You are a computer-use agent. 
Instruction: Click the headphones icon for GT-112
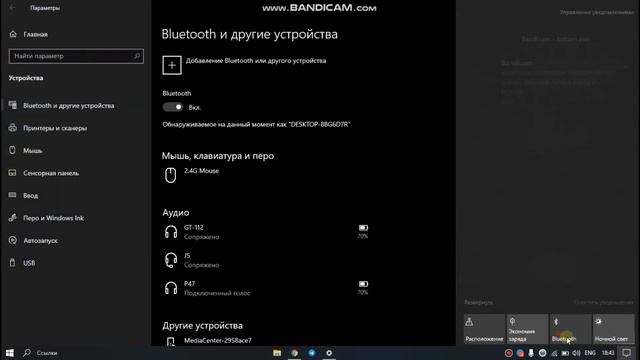click(x=171, y=232)
